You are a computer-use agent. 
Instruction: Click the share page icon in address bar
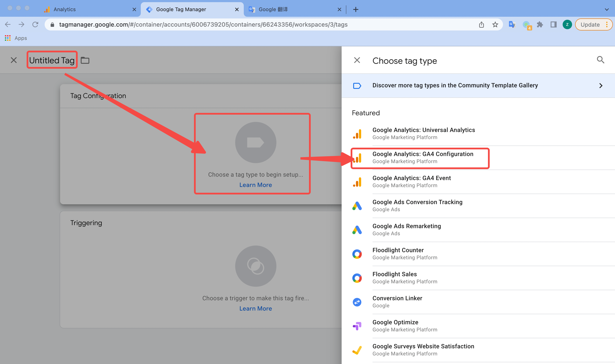click(x=481, y=24)
